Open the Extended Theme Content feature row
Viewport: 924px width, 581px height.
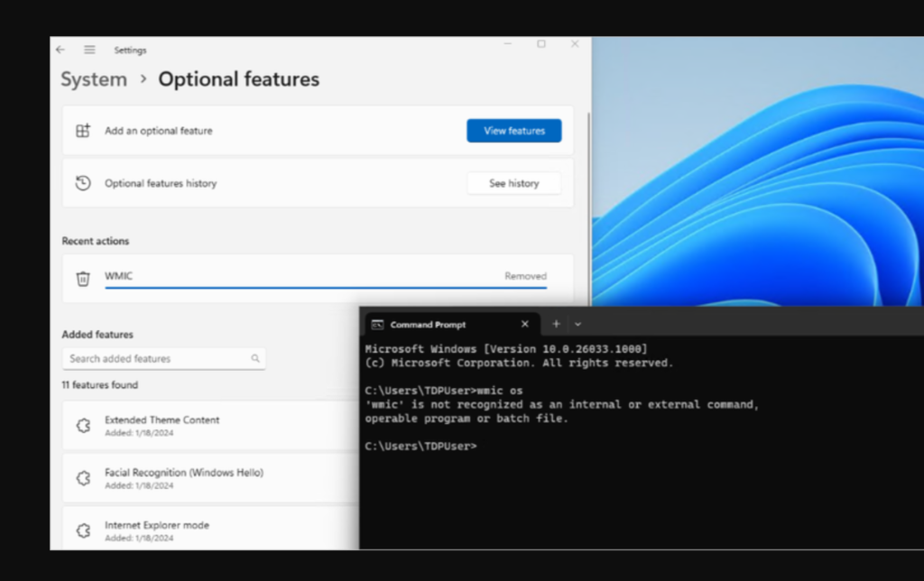point(211,426)
